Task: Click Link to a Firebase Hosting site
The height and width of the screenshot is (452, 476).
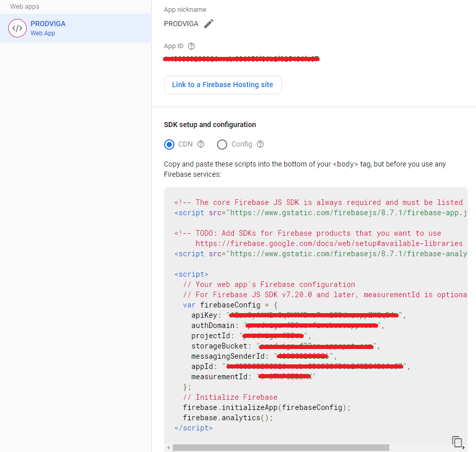Action: click(223, 85)
